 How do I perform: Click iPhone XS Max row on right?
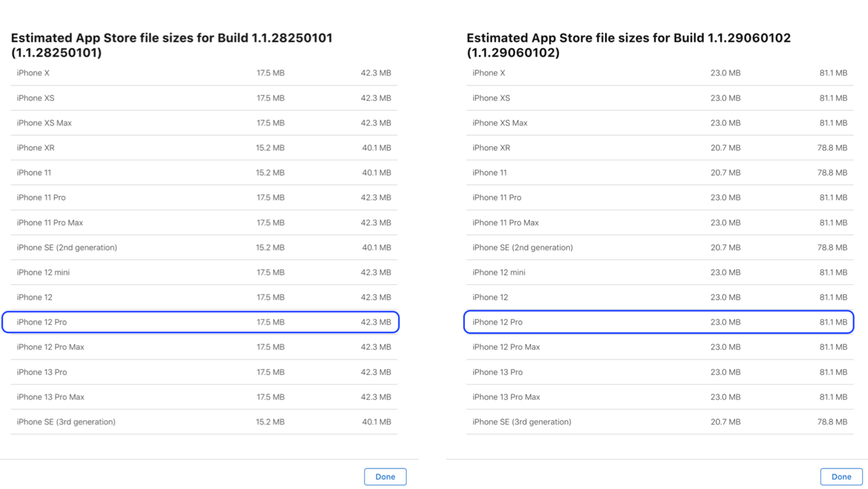tap(660, 123)
